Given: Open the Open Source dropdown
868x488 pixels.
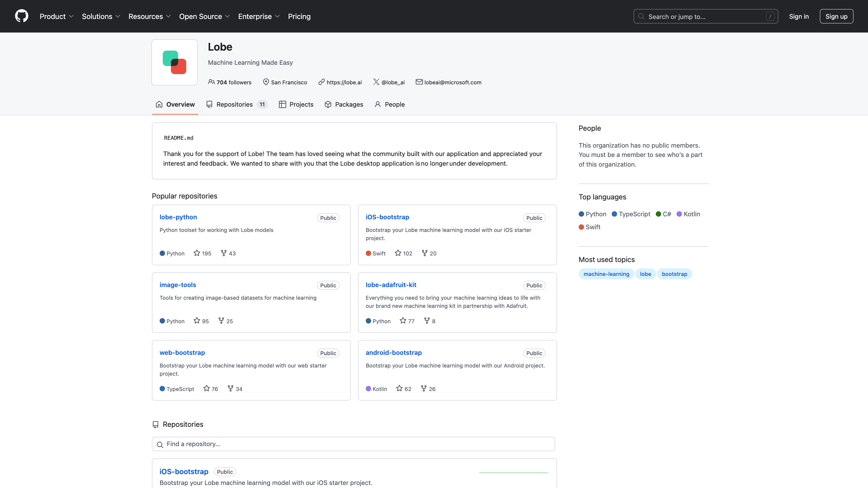Looking at the screenshot, I should (204, 16).
